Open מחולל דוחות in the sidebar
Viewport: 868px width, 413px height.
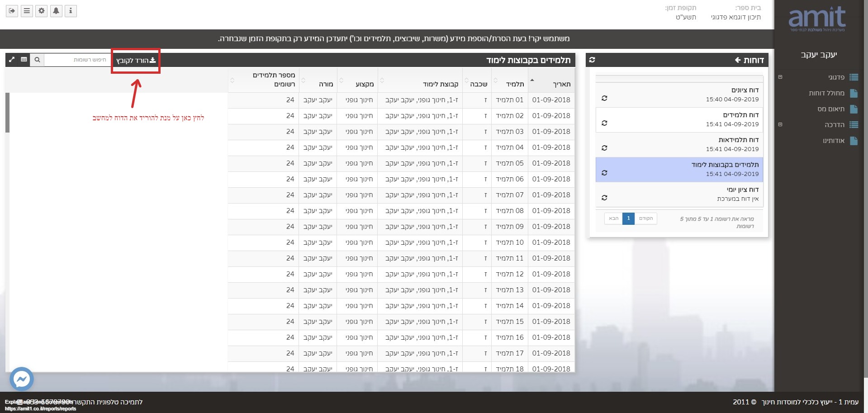[826, 93]
